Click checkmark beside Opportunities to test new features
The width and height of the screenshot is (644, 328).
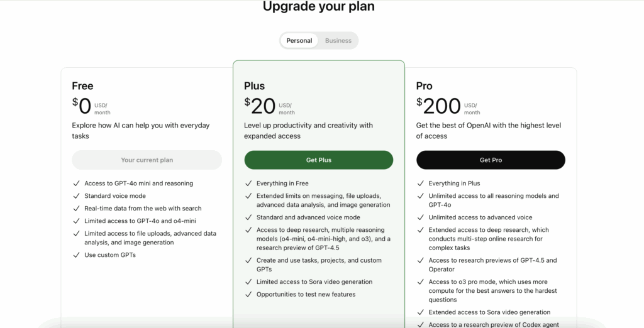[x=248, y=295]
